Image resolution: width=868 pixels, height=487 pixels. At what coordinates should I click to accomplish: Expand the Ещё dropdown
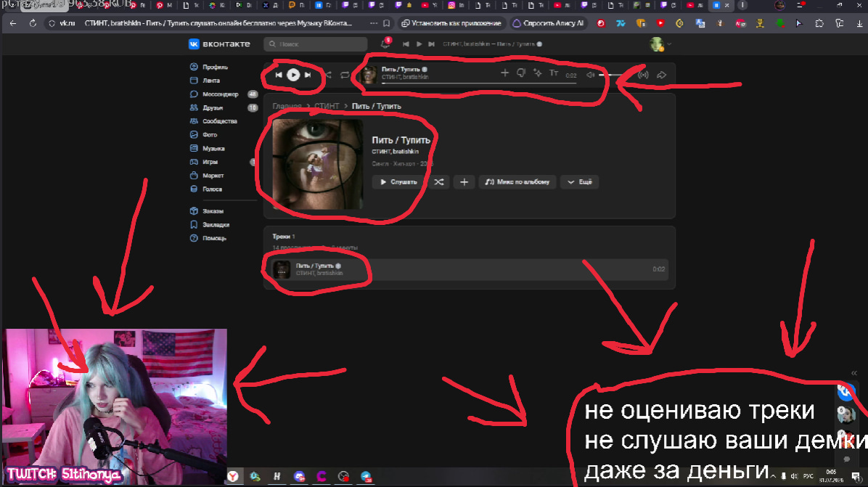tap(580, 181)
